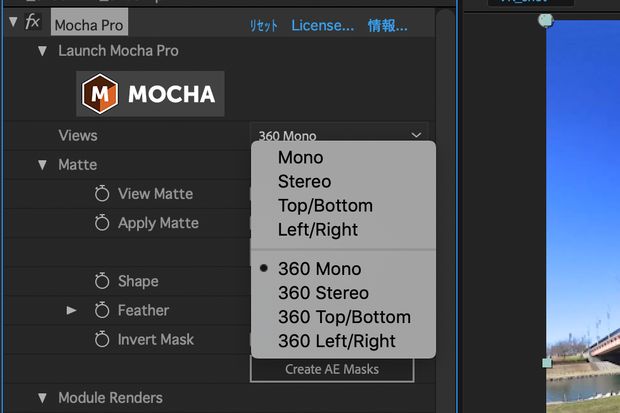
Task: Click the bridge footage in the composition viewer
Action: pos(583,216)
